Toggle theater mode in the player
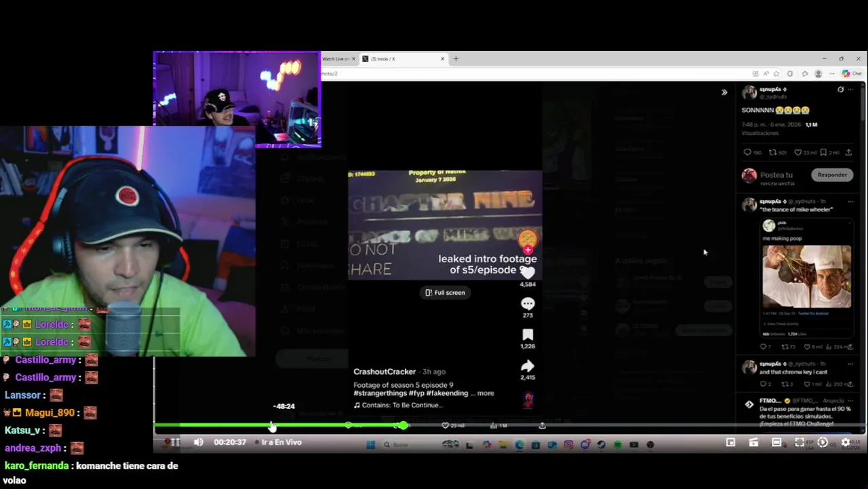 776,442
